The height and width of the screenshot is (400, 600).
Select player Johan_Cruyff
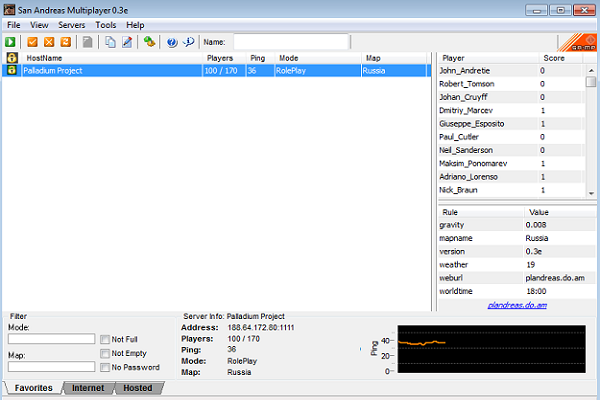512,97
